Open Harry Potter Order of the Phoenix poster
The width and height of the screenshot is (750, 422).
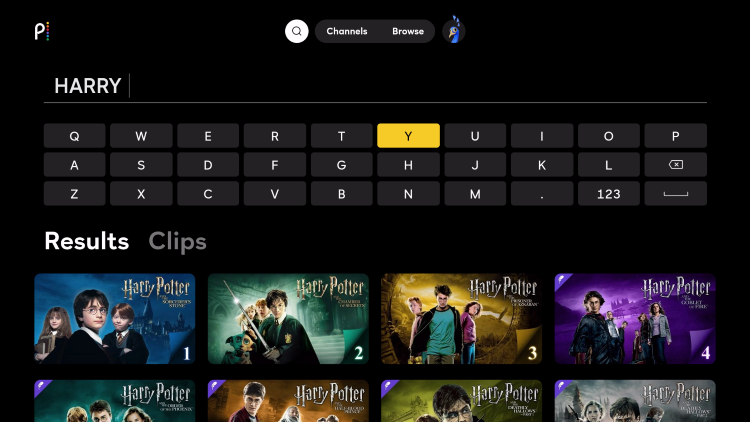[115, 401]
